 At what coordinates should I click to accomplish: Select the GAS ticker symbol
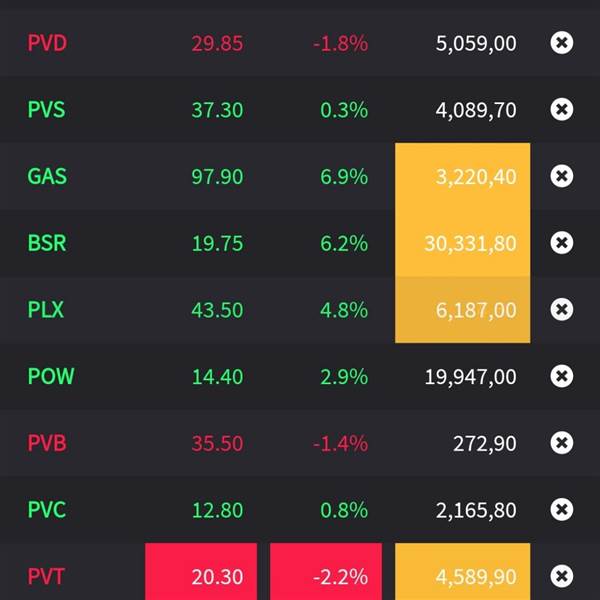pyautogui.click(x=47, y=176)
